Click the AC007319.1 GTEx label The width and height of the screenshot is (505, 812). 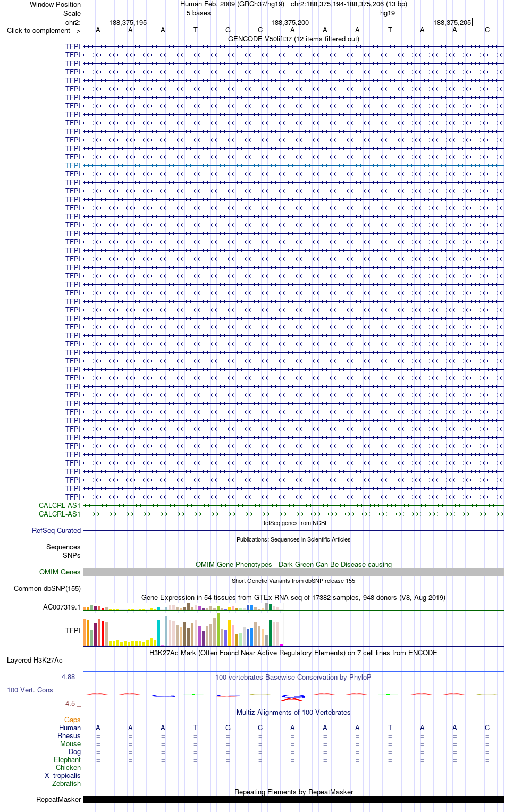62,607
